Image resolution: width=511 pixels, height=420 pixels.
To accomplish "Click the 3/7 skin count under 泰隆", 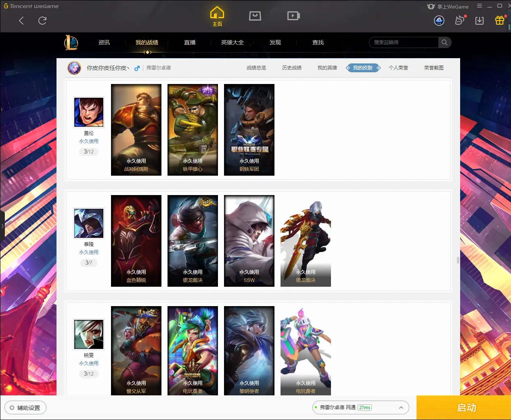I will coord(89,263).
